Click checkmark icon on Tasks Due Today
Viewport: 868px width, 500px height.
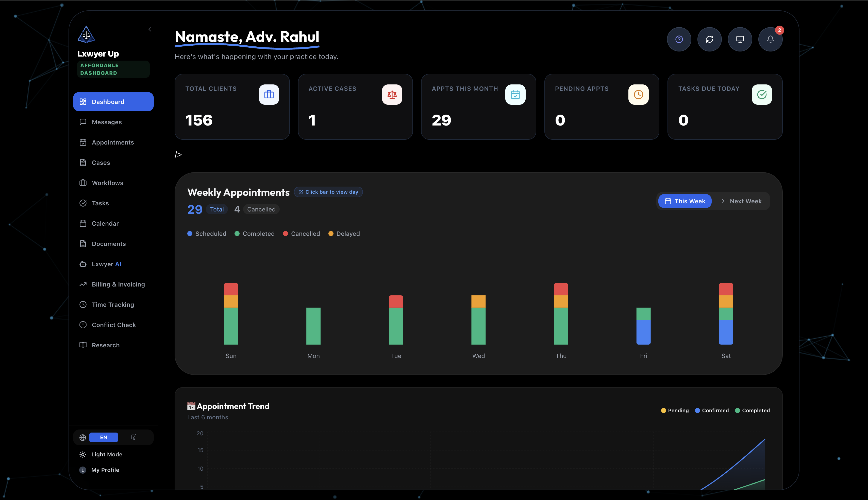pos(762,94)
